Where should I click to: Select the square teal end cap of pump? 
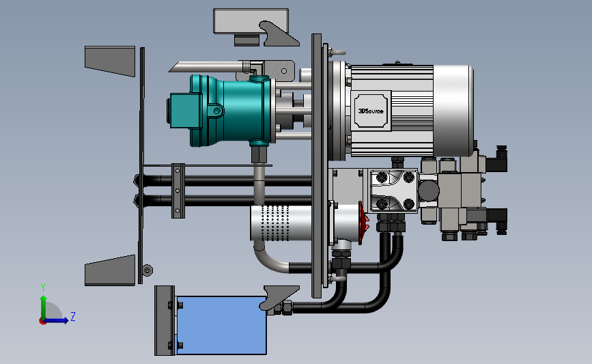(184, 110)
